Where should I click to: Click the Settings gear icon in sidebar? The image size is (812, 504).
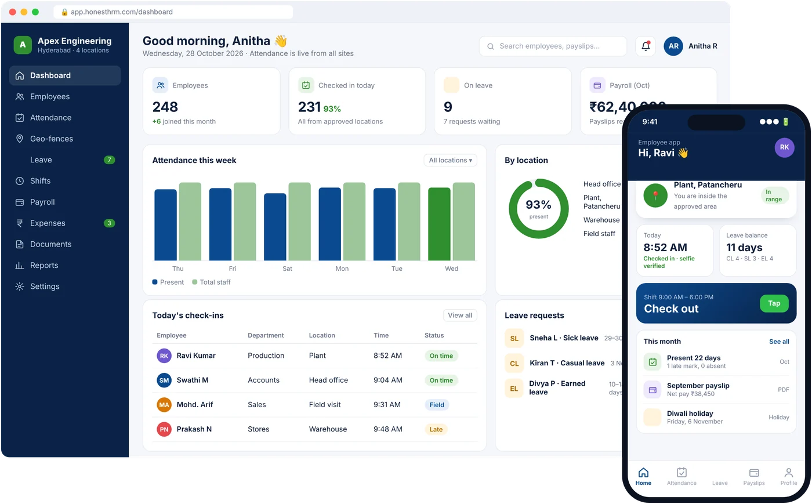(20, 287)
